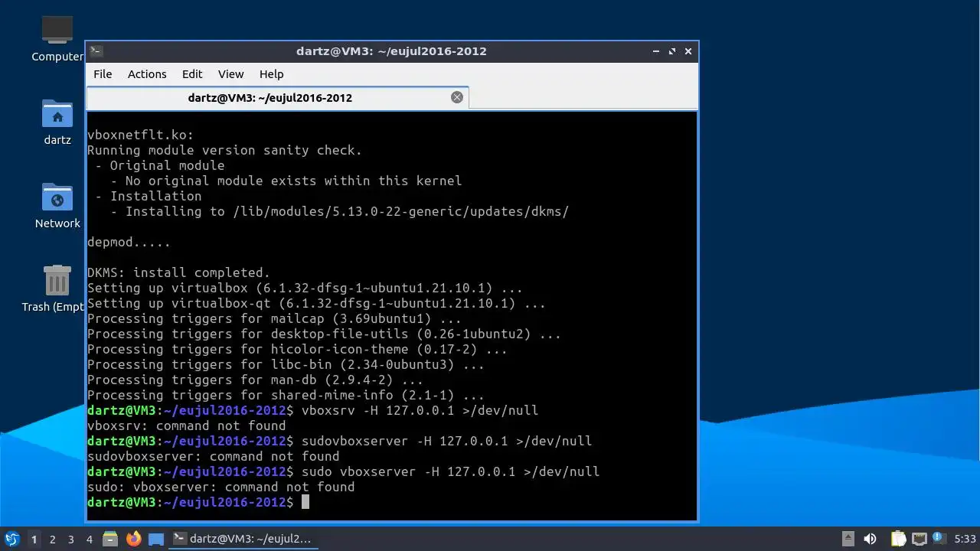This screenshot has width=980, height=551.
Task: Click 'Running module version sanity check.' line
Action: (225, 150)
